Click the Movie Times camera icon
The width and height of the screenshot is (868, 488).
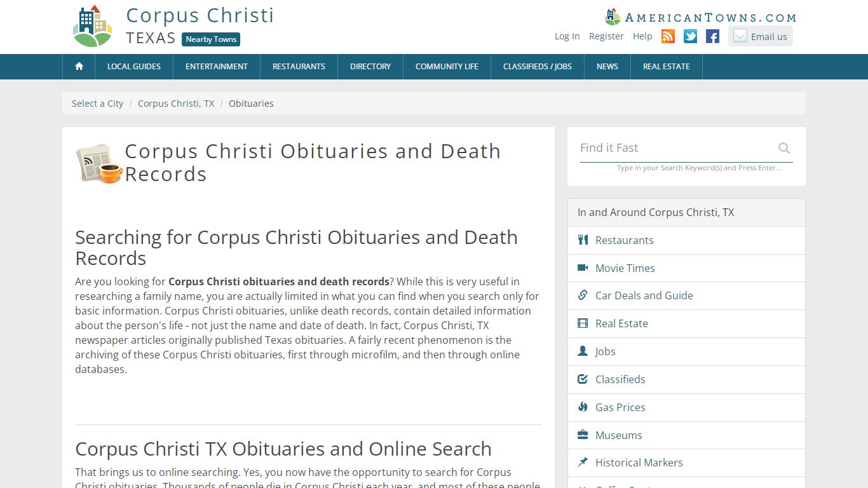[x=583, y=268]
